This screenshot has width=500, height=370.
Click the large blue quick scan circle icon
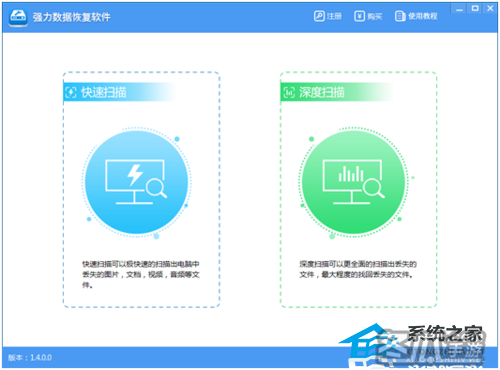[136, 182]
